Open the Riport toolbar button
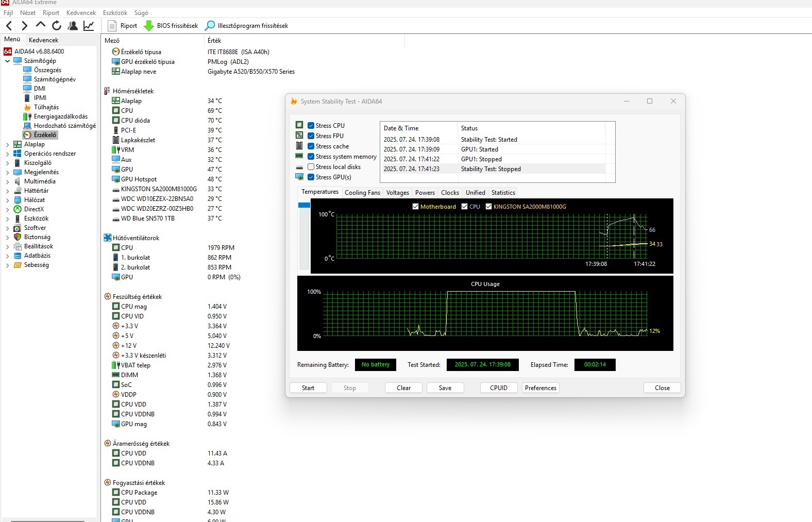Image resolution: width=812 pixels, height=522 pixels. tap(123, 26)
